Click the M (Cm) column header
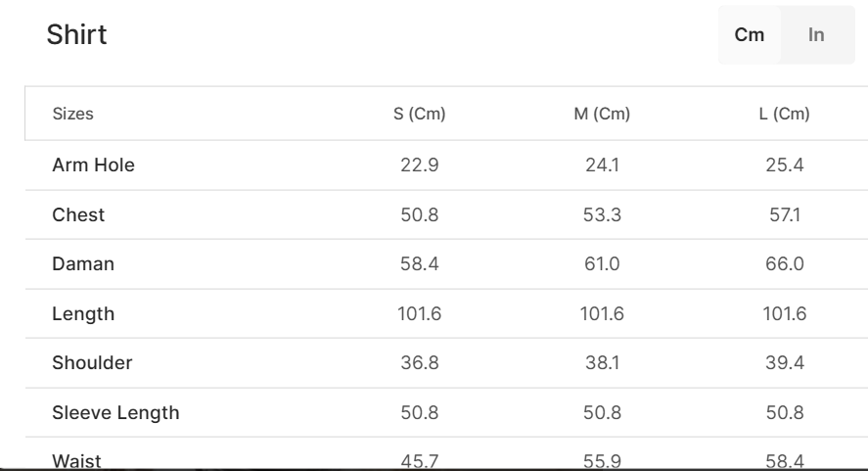The height and width of the screenshot is (471, 868). [x=602, y=114]
